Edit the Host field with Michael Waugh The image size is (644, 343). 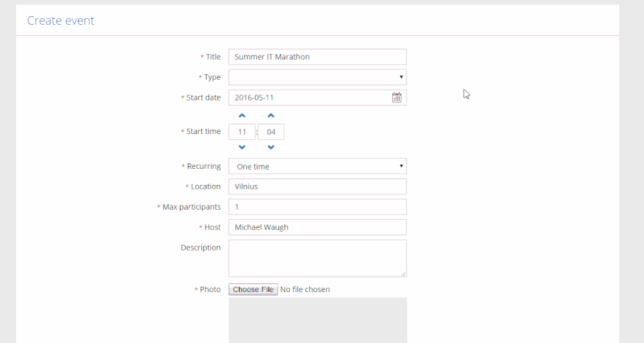pos(317,227)
